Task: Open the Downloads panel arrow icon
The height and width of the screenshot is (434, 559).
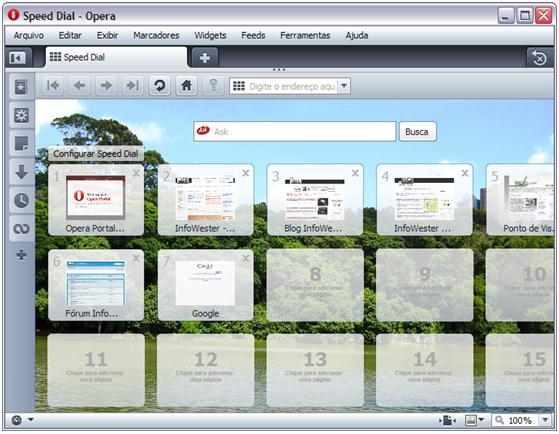Action: coord(21,172)
